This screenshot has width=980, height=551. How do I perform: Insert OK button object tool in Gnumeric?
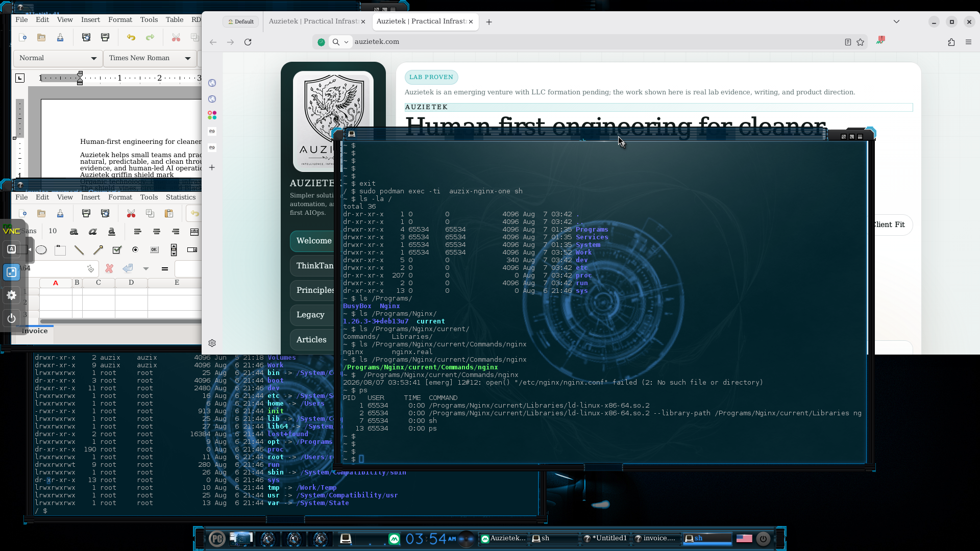tap(154, 250)
